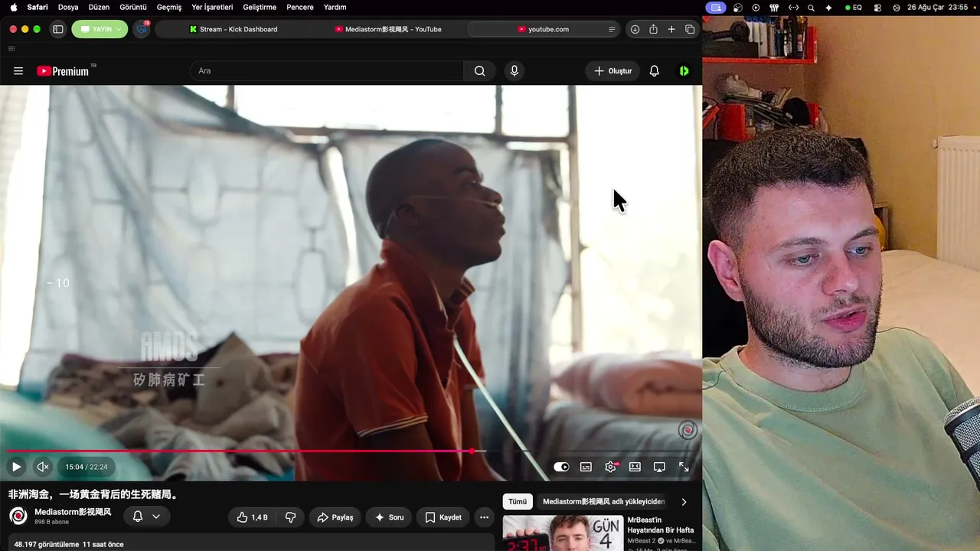This screenshot has height=551, width=980.
Task: Click the Oluştur create button
Action: (x=612, y=71)
